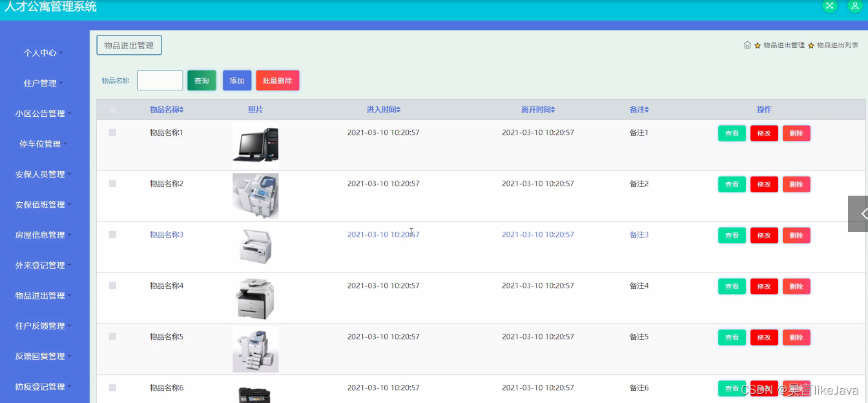868x403 pixels.
Task: Tick the checkbox for 物品名称2 row
Action: coord(112,183)
